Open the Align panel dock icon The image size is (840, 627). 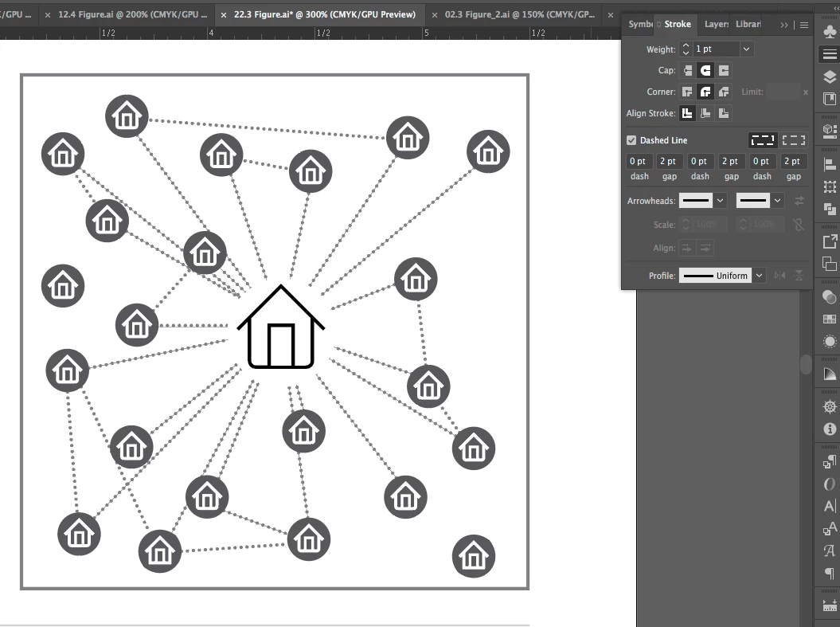coord(830,165)
